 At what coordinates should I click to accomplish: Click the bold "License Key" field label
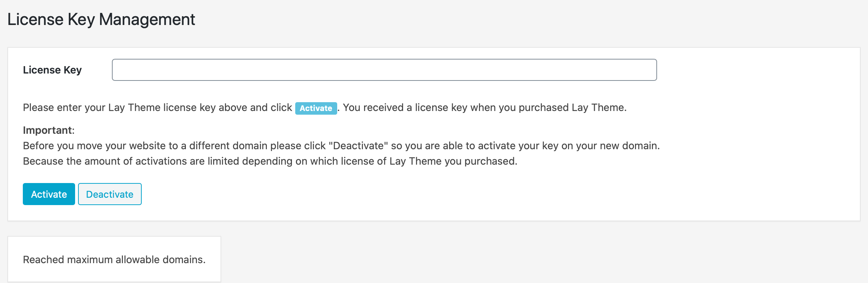(x=52, y=70)
